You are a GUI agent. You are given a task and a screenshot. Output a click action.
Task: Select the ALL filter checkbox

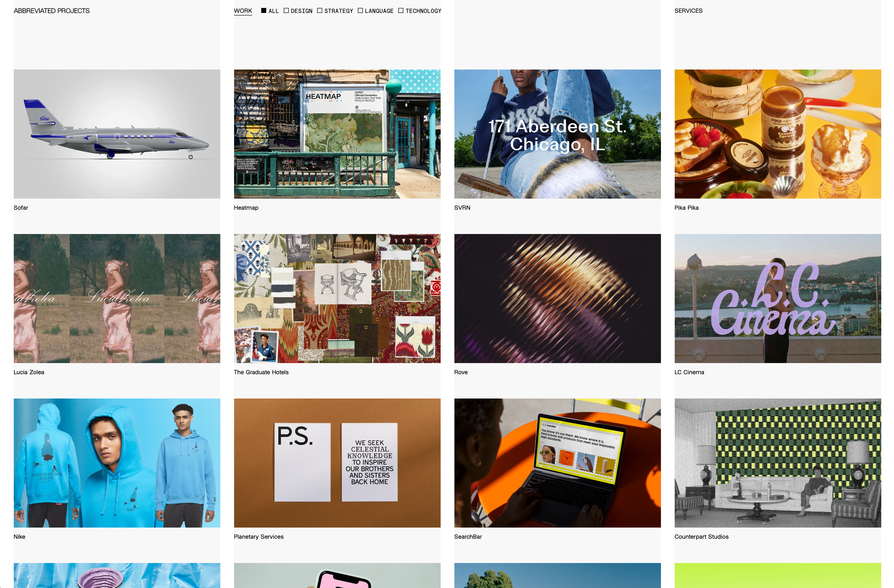point(264,10)
